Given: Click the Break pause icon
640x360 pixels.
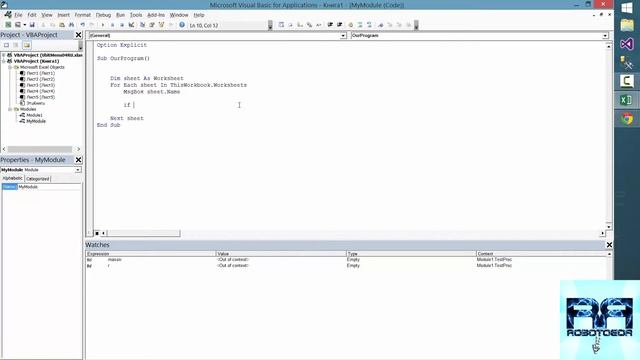Looking at the screenshot, I should click(112, 25).
